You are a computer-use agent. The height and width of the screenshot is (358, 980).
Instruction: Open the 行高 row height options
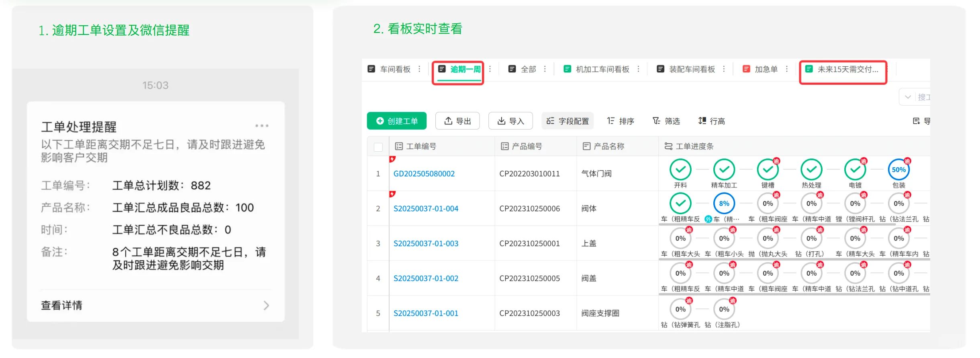(x=711, y=121)
